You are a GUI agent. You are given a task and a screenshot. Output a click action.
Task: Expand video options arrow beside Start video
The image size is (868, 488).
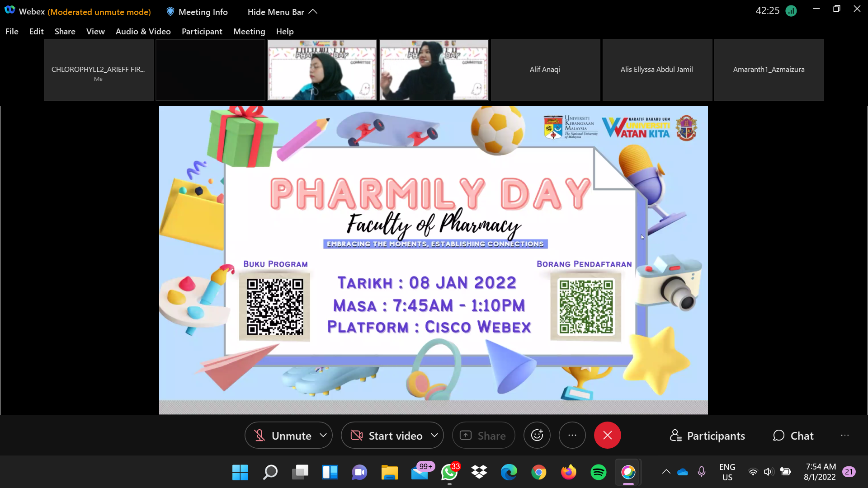pyautogui.click(x=434, y=435)
